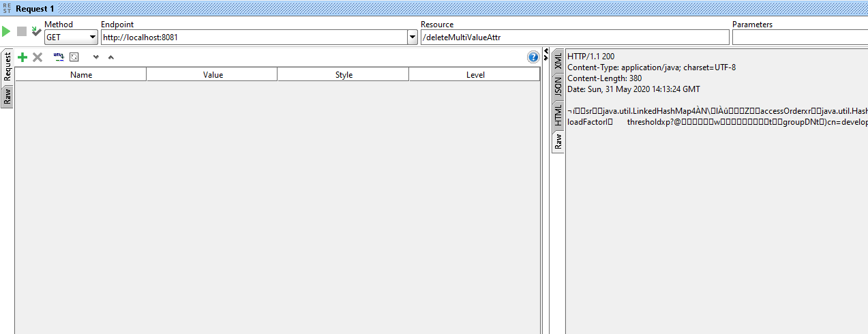Move parameter down with the down arrow
868x334 pixels.
[95, 57]
